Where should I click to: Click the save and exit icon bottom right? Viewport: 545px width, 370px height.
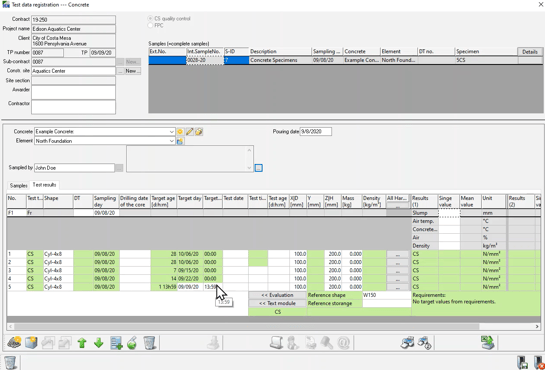click(523, 362)
